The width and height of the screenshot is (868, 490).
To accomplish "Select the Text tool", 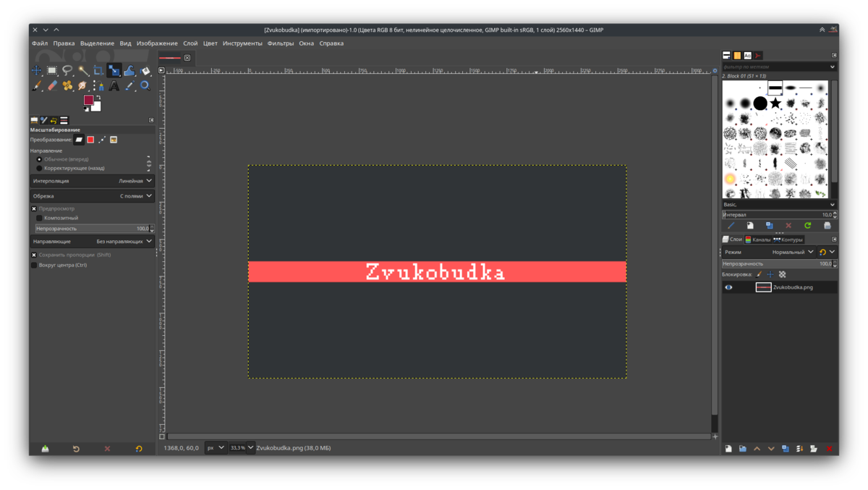I will [x=114, y=85].
